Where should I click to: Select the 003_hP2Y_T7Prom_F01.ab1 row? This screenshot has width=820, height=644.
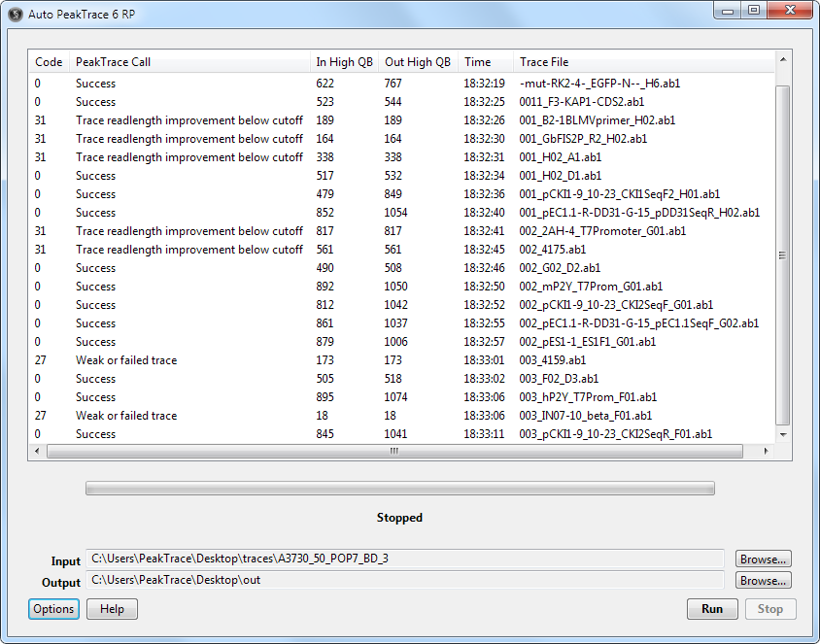pos(401,397)
